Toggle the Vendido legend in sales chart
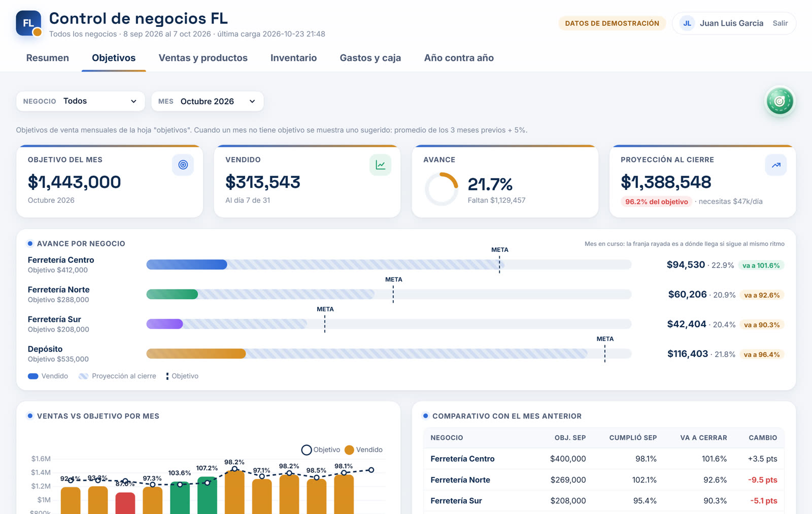Image resolution: width=812 pixels, height=514 pixels. pos(363,450)
